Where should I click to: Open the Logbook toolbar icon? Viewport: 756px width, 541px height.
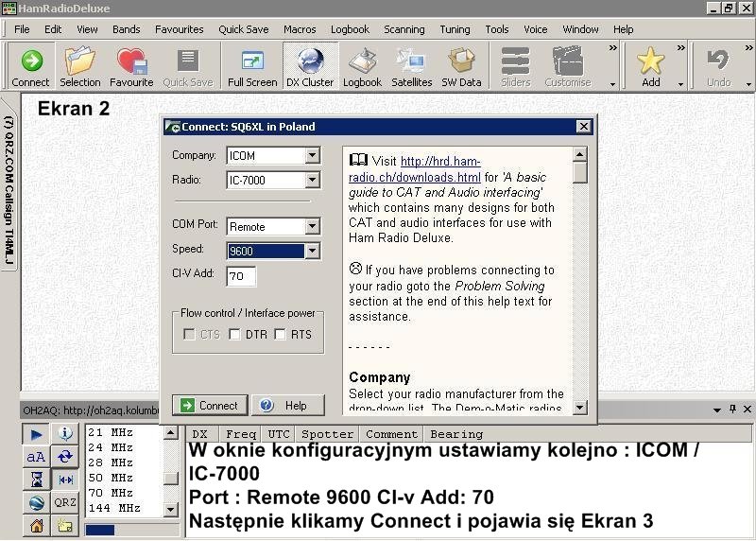pos(362,66)
